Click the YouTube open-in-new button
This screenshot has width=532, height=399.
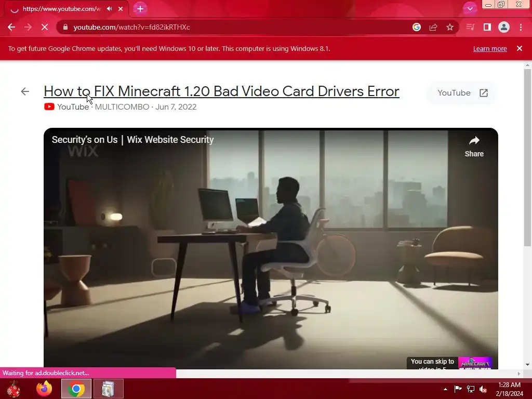click(x=463, y=93)
